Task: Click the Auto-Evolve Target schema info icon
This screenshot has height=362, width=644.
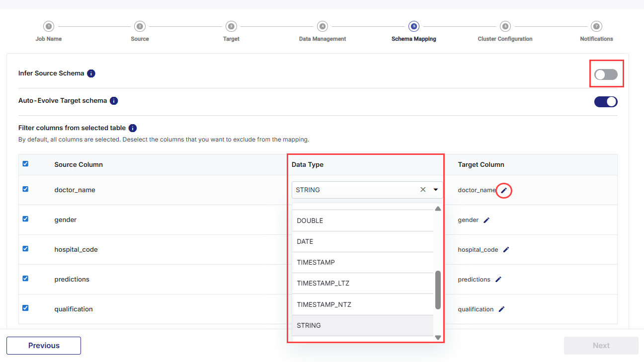Action: click(114, 100)
